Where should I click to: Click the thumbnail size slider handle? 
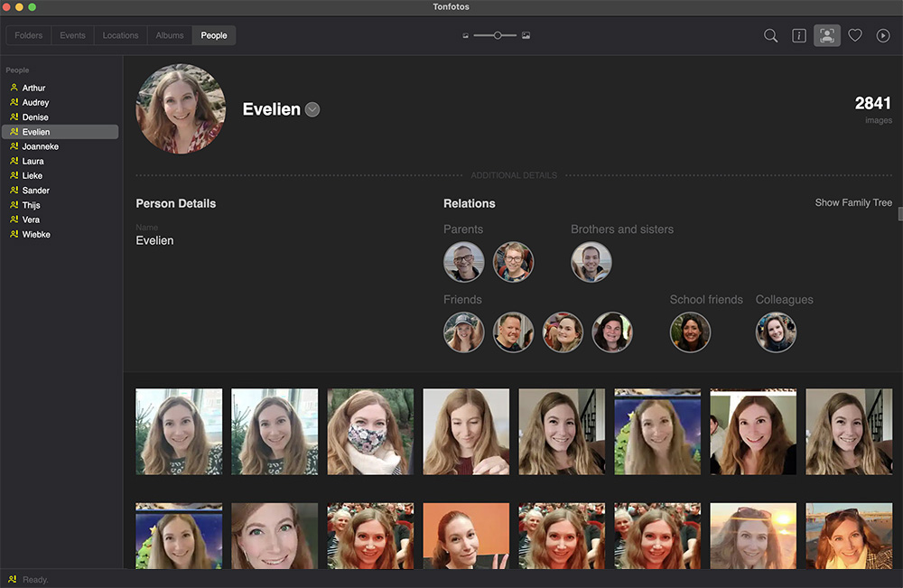point(498,35)
